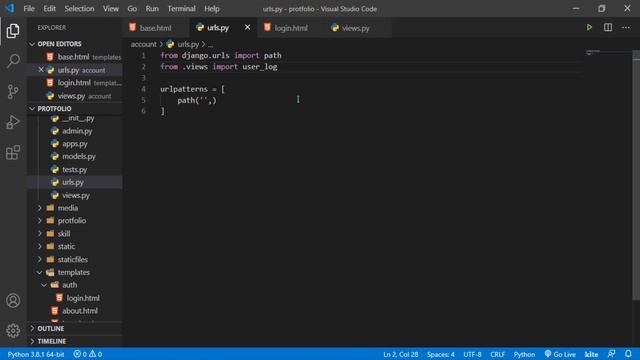Open tests.py in file tree
This screenshot has width=640, height=360.
click(75, 169)
